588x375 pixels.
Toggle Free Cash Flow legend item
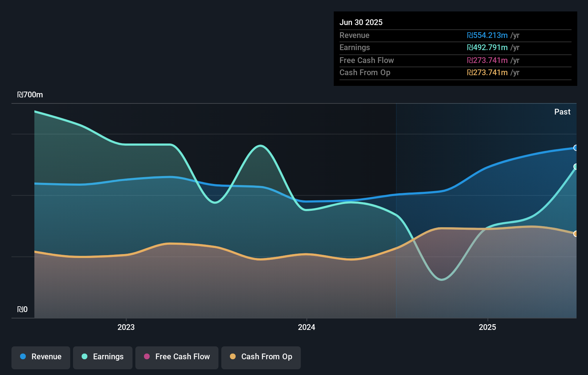tap(177, 357)
